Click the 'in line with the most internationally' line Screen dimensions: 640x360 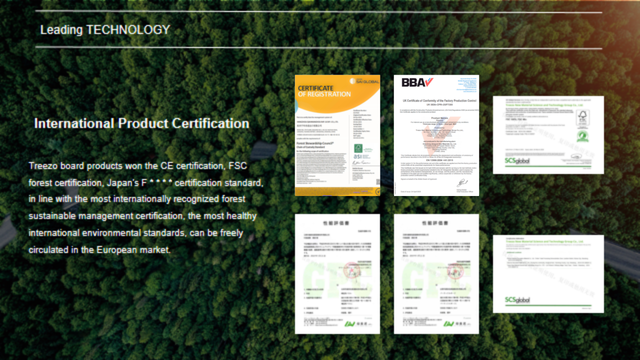click(x=137, y=199)
